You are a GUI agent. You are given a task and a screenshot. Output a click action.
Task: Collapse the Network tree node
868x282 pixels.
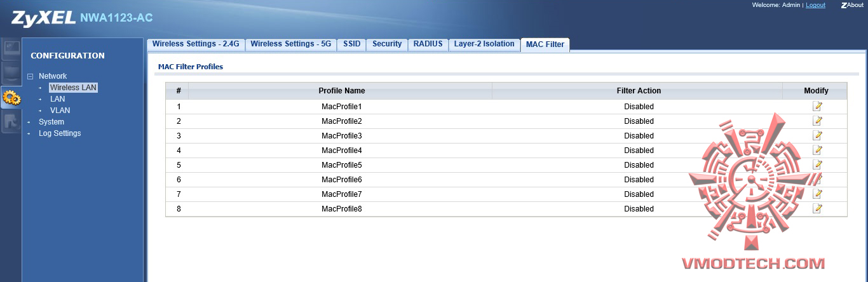tap(30, 76)
